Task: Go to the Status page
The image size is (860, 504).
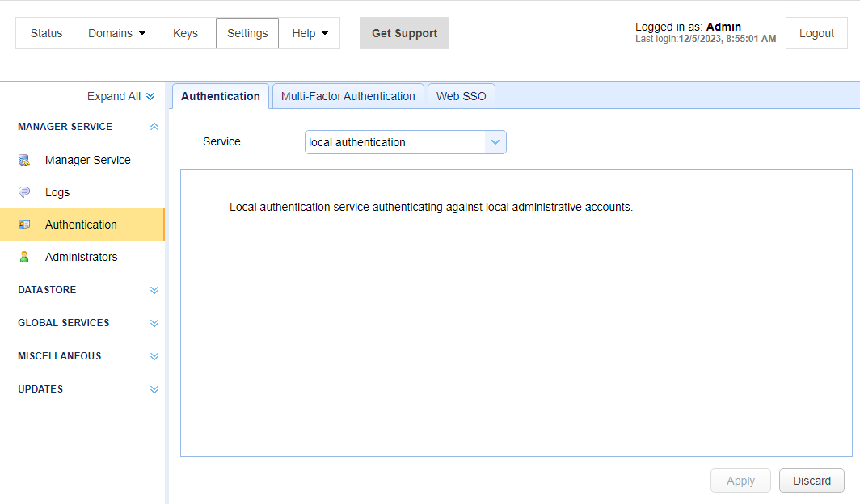Action: point(46,33)
